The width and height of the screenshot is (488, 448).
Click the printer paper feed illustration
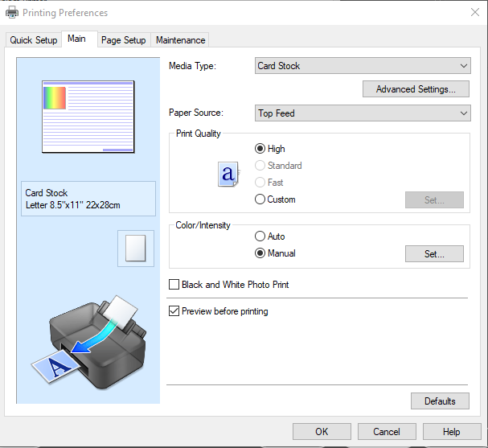[x=89, y=343]
